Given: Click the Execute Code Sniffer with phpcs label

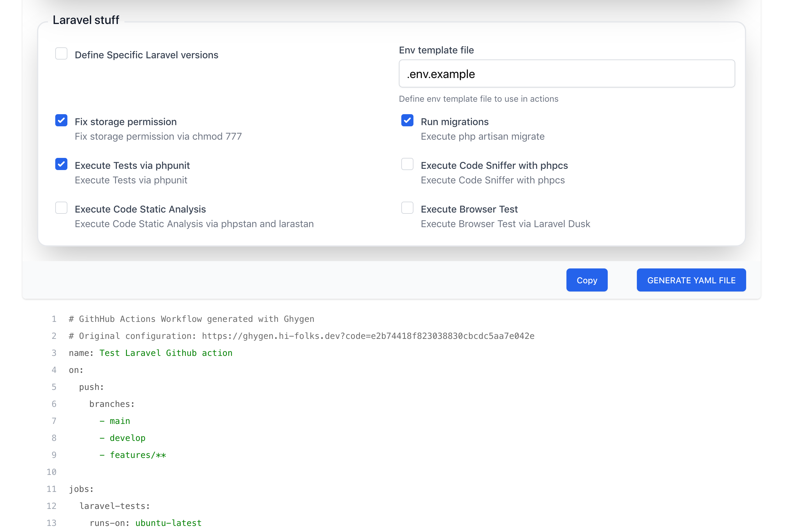Looking at the screenshot, I should 494,165.
